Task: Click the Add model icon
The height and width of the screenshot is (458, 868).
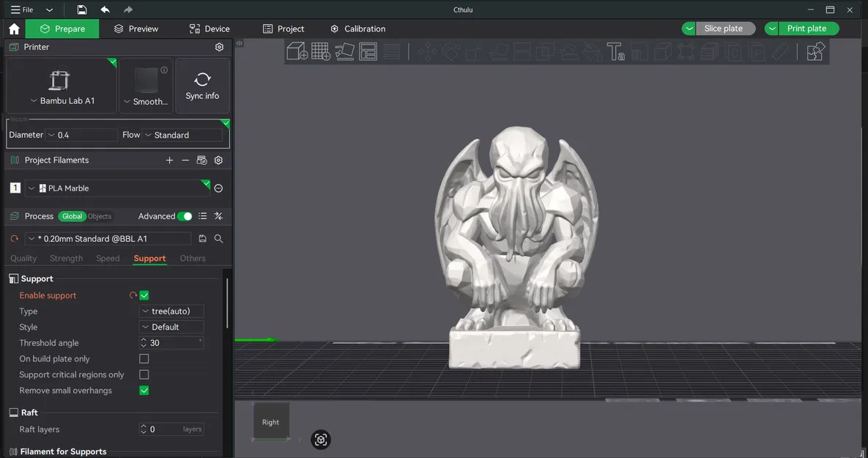Action: 296,51
